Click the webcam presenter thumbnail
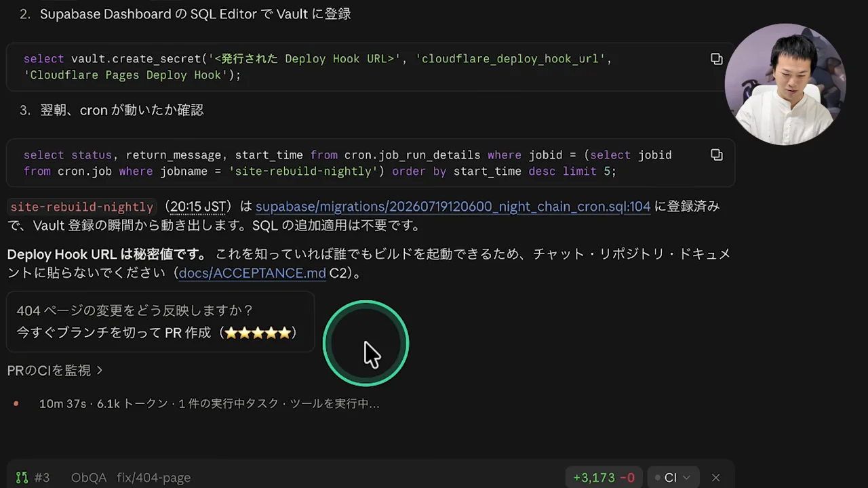The image size is (868, 488). (785, 85)
